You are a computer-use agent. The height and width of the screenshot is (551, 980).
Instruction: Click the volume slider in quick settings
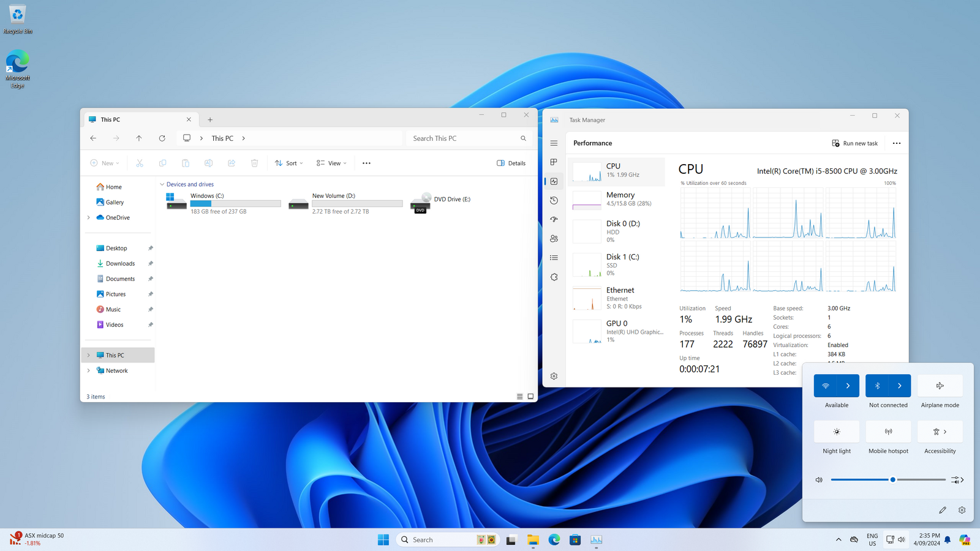[888, 480]
